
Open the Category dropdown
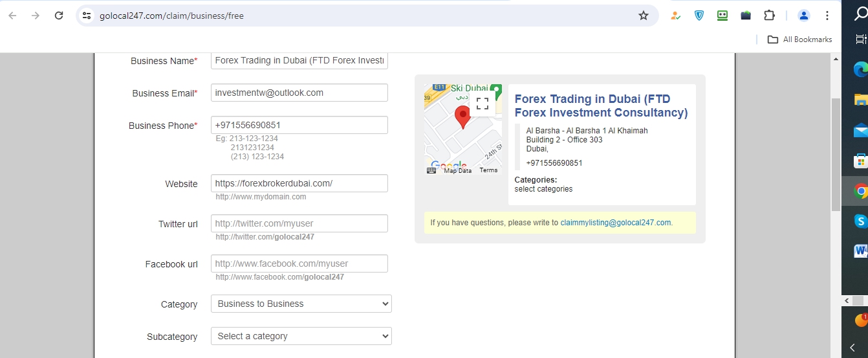(301, 304)
